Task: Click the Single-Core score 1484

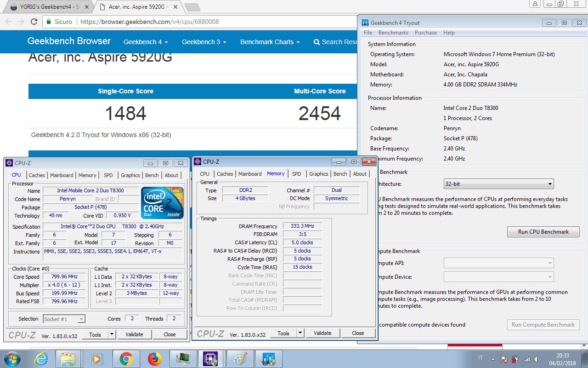Action: pyautogui.click(x=125, y=114)
